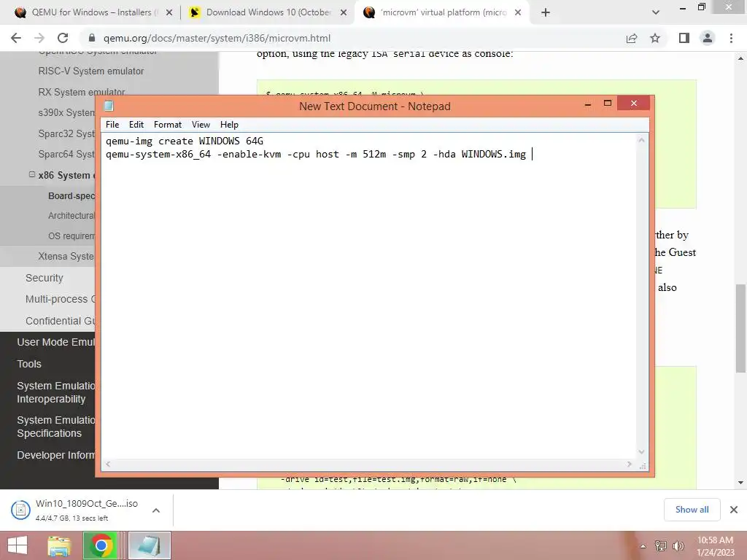Close the Download Windows 10 tab
Screen dimensions: 747x560
pos(344,12)
